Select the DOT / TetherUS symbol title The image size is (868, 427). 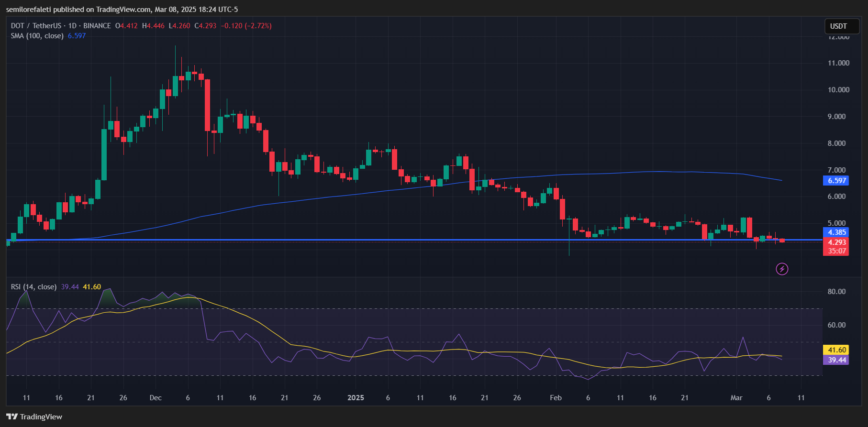36,26
